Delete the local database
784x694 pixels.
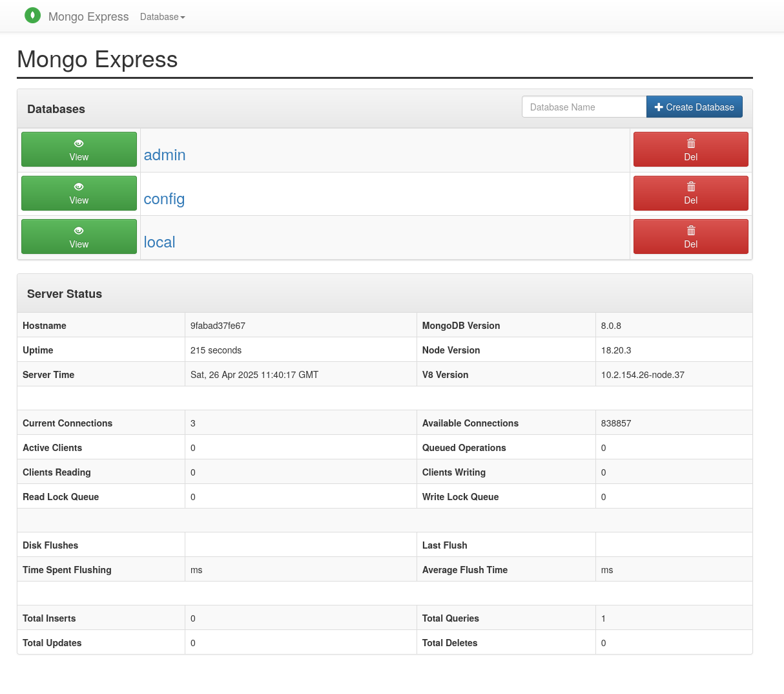point(691,237)
